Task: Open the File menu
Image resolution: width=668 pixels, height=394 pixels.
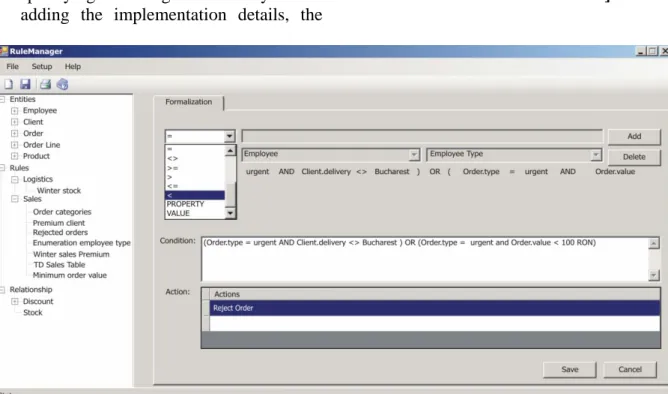Action: (12, 66)
